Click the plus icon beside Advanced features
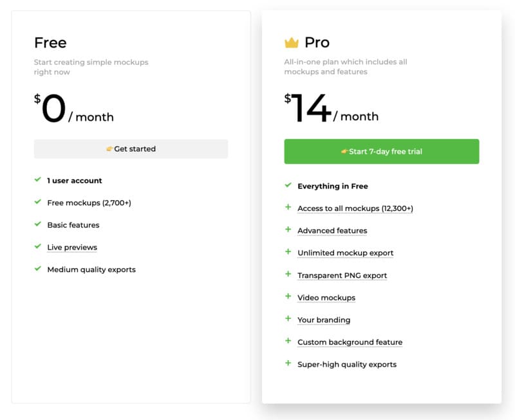The height and width of the screenshot is (420, 515). [288, 230]
